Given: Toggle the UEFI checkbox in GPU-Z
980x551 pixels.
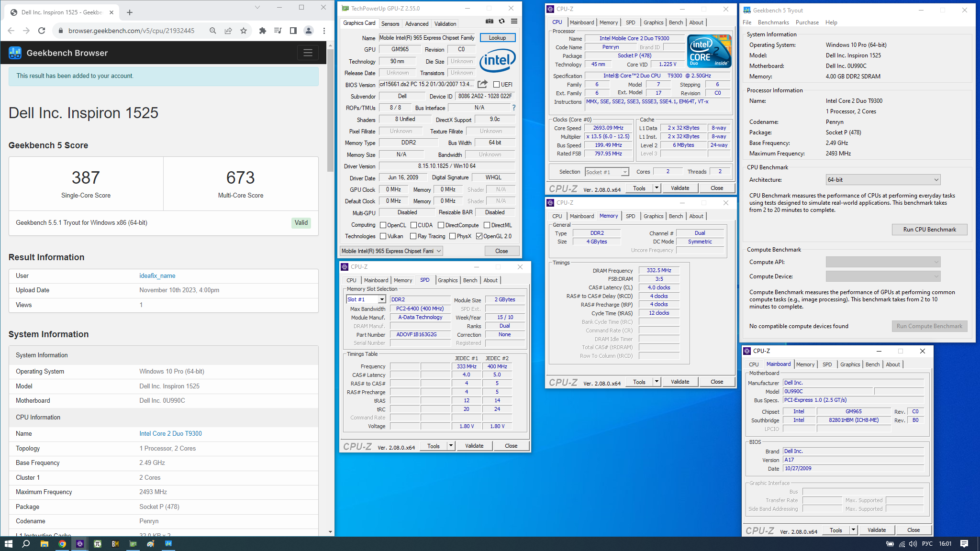Looking at the screenshot, I should point(496,85).
